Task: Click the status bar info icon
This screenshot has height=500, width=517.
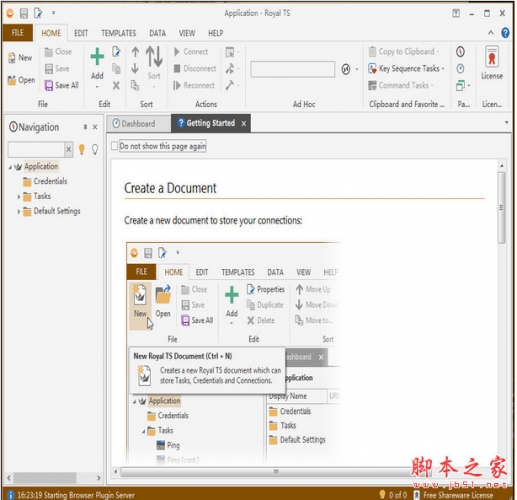Action: (11, 495)
